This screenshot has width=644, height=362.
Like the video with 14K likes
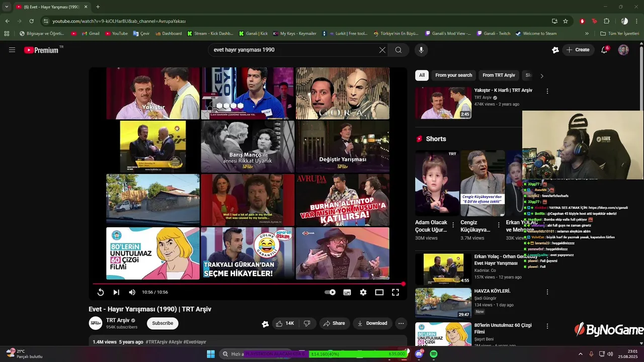click(x=285, y=323)
